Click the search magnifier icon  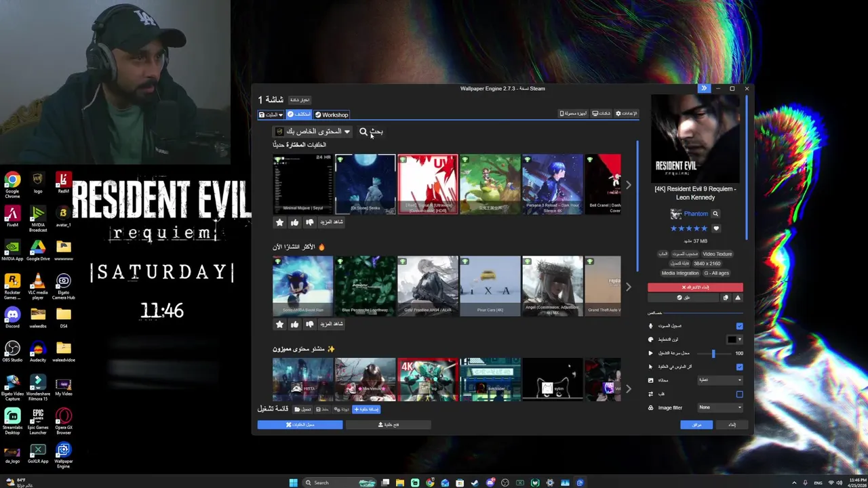point(363,131)
